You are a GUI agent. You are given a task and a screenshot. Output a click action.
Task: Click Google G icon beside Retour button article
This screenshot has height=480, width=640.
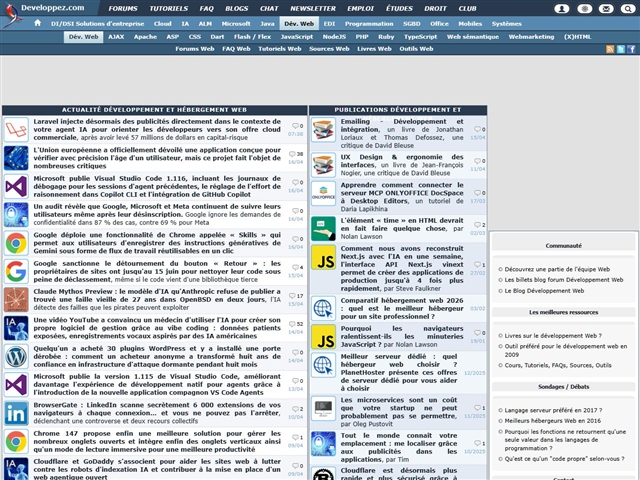(x=16, y=271)
